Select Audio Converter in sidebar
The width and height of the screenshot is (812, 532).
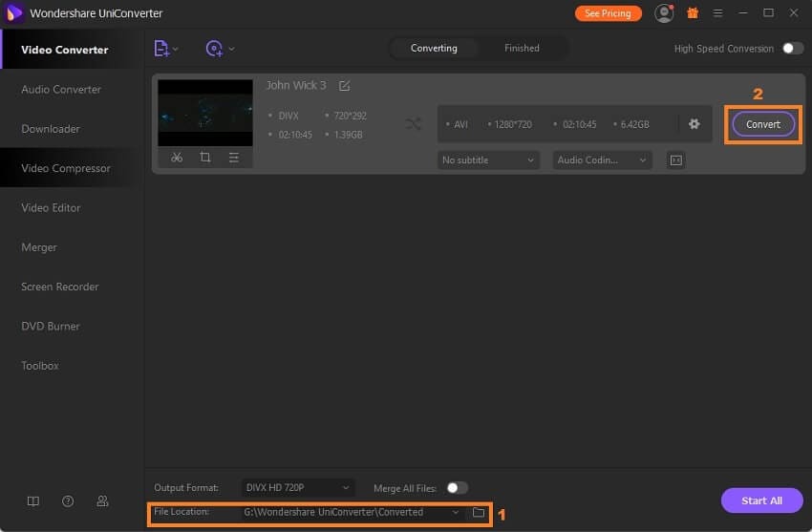tap(61, 89)
